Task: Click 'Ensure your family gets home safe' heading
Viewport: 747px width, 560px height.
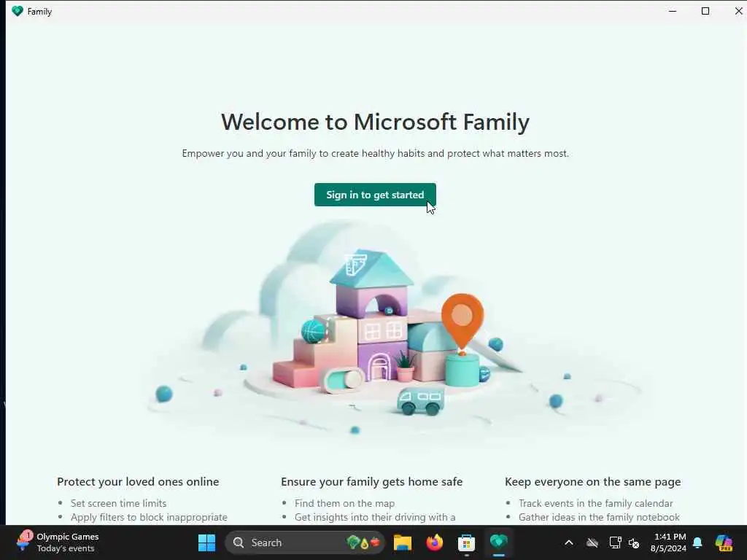Action: 371,482
